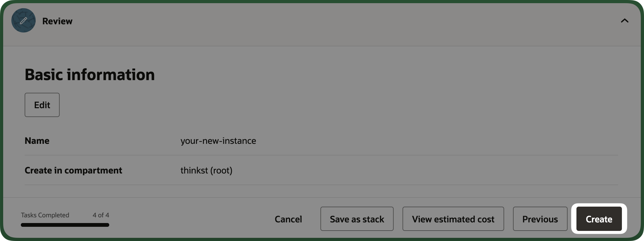This screenshot has height=241, width=644.
Task: Cancel the instance creation
Action: click(288, 219)
